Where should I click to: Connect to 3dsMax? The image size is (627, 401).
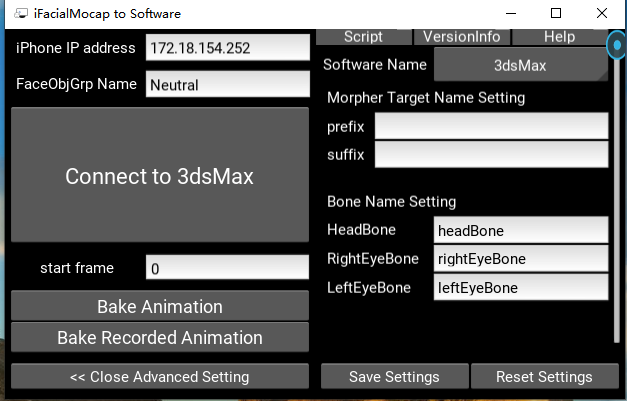coord(160,175)
